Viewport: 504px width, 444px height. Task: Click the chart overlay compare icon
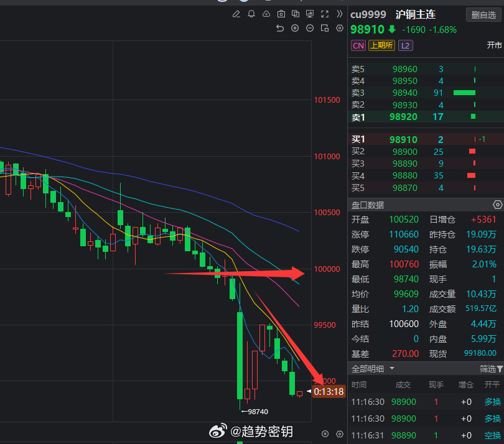[296, 14]
